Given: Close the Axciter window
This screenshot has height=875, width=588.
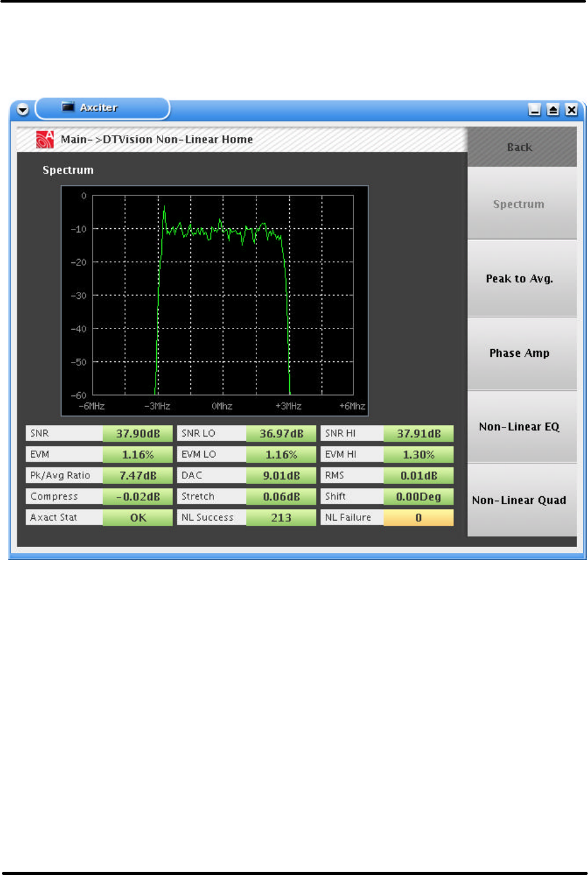Looking at the screenshot, I should (571, 110).
